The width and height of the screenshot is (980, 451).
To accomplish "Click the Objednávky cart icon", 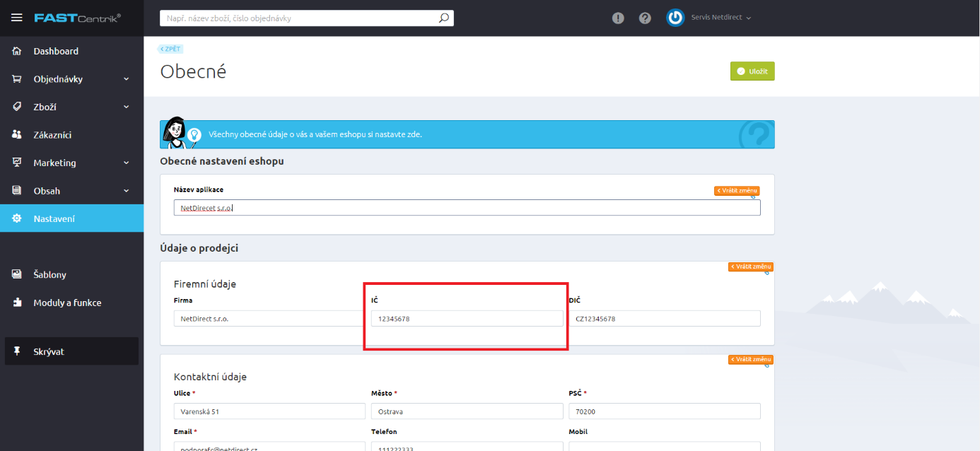I will (17, 79).
